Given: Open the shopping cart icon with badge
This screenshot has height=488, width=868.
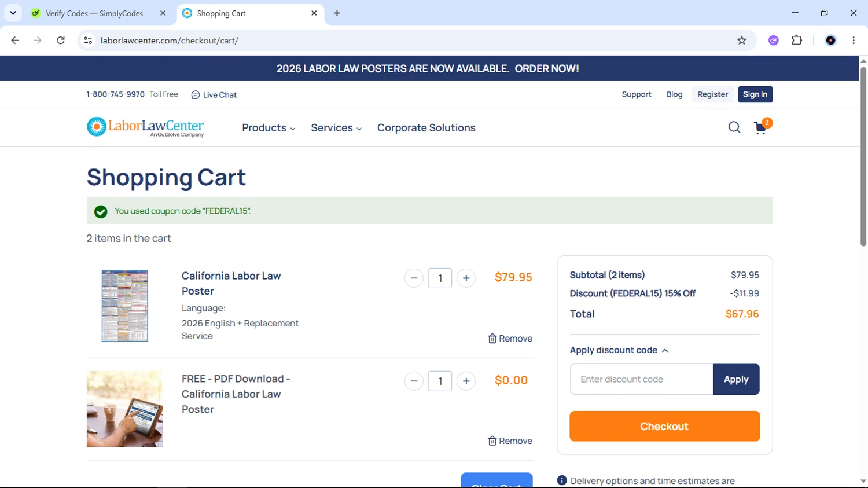Looking at the screenshot, I should 762,127.
